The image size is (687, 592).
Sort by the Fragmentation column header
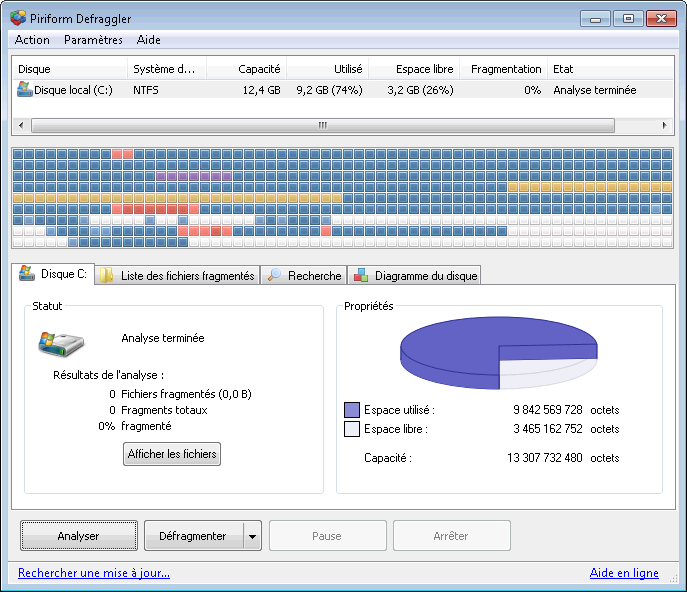pos(505,69)
